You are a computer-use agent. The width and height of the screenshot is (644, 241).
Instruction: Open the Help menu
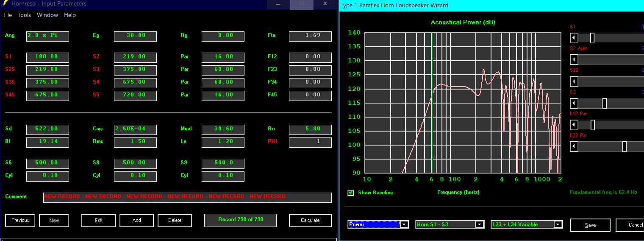coord(70,15)
